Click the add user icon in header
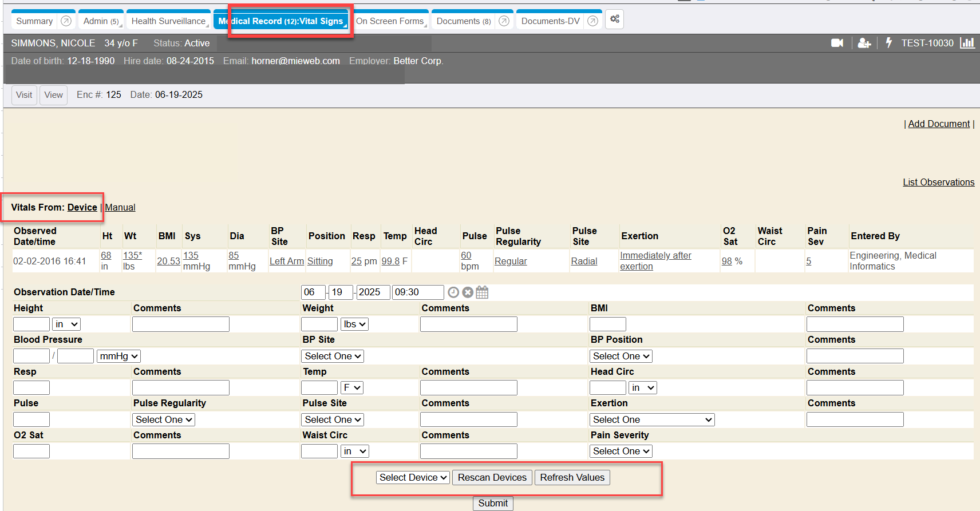This screenshot has width=980, height=511. click(864, 43)
